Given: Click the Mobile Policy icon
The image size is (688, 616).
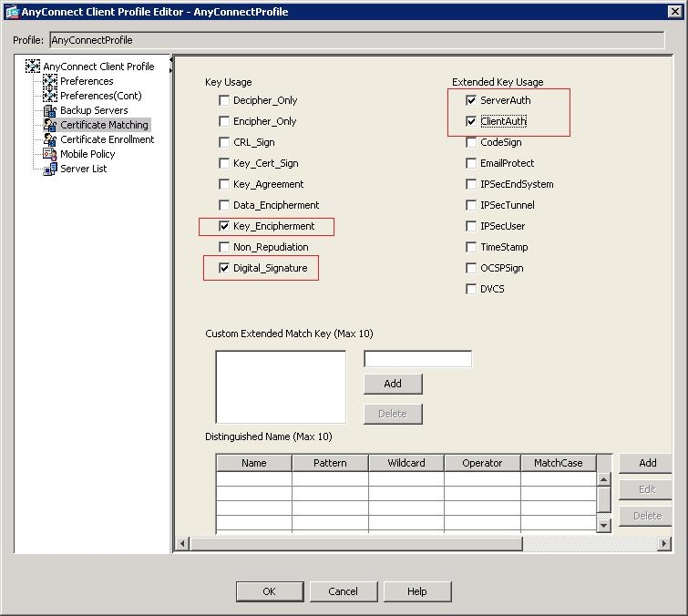Looking at the screenshot, I should [50, 154].
